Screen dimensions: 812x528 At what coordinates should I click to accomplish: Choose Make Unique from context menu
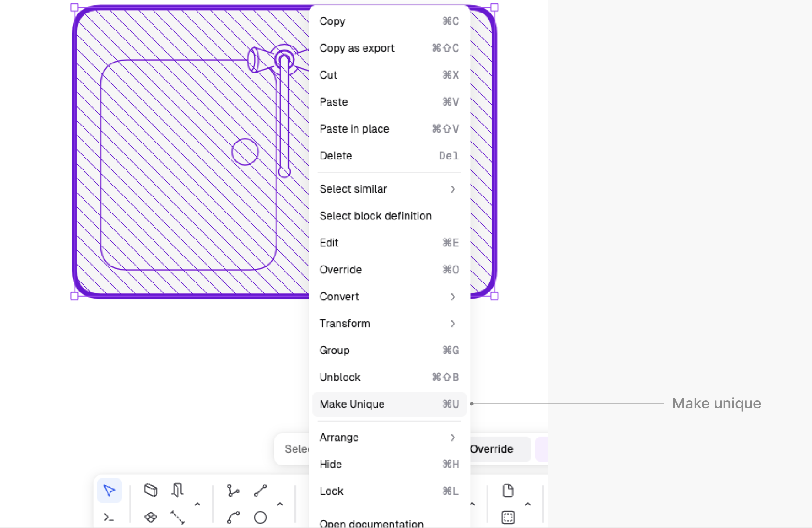click(389, 405)
